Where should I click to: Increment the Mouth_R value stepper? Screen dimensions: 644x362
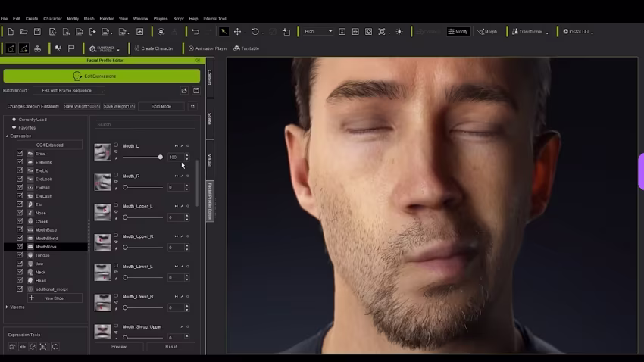(187, 186)
